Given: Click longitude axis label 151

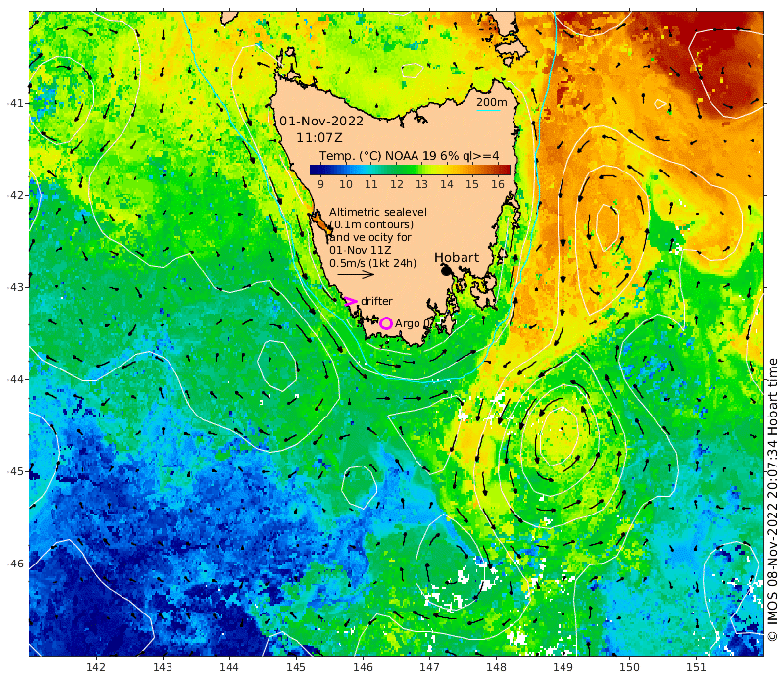Looking at the screenshot, I should click(696, 667).
